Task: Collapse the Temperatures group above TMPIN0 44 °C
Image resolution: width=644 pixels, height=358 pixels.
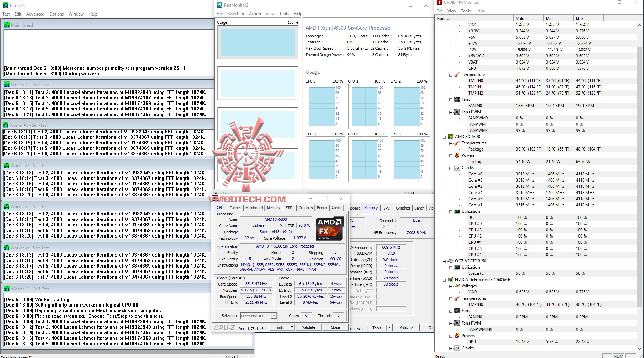Action: coord(451,75)
